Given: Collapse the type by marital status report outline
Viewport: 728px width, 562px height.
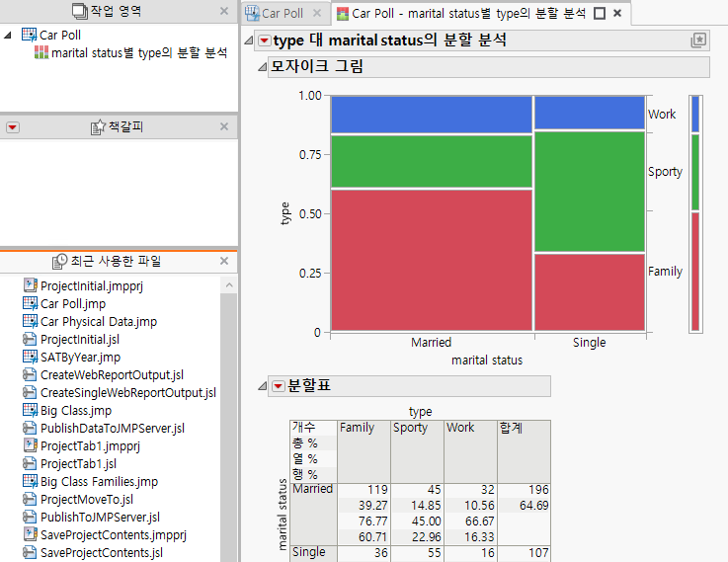Looking at the screenshot, I should pos(249,40).
